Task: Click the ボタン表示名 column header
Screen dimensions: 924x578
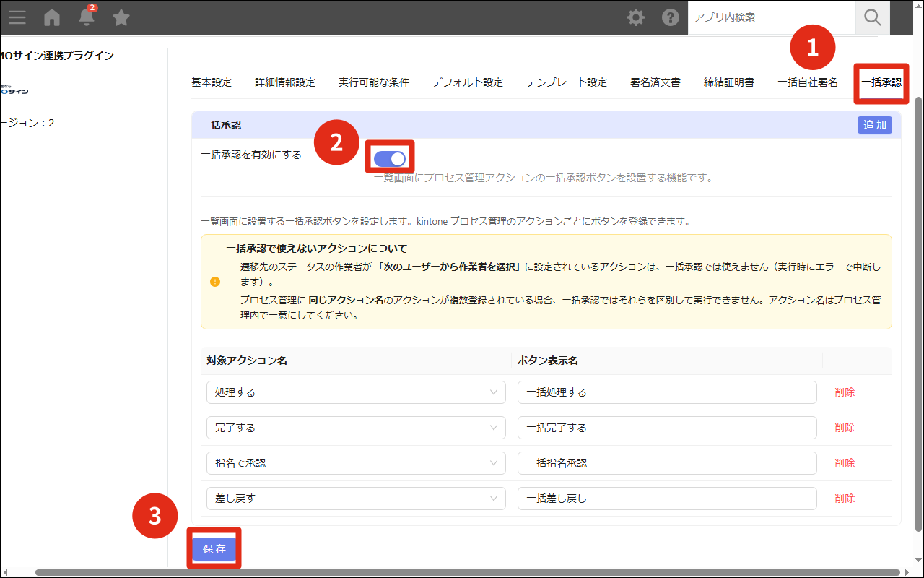Action: pyautogui.click(x=548, y=361)
